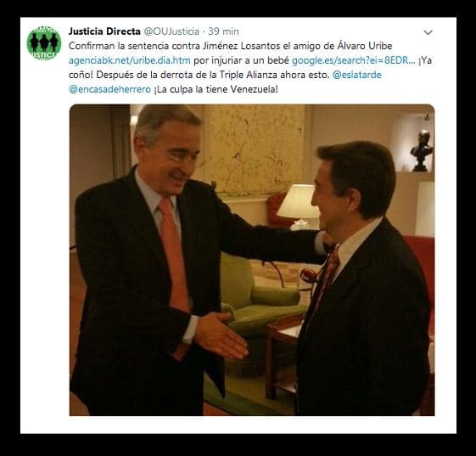Viewport: 476px width, 456px height.
Task: Click the table lamp in the photo
Action: tap(298, 206)
